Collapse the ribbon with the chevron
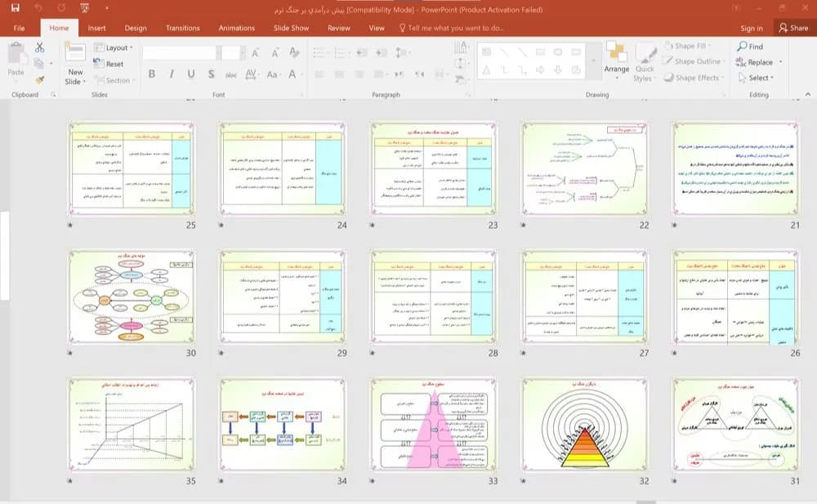This screenshot has width=817, height=504. coord(808,94)
